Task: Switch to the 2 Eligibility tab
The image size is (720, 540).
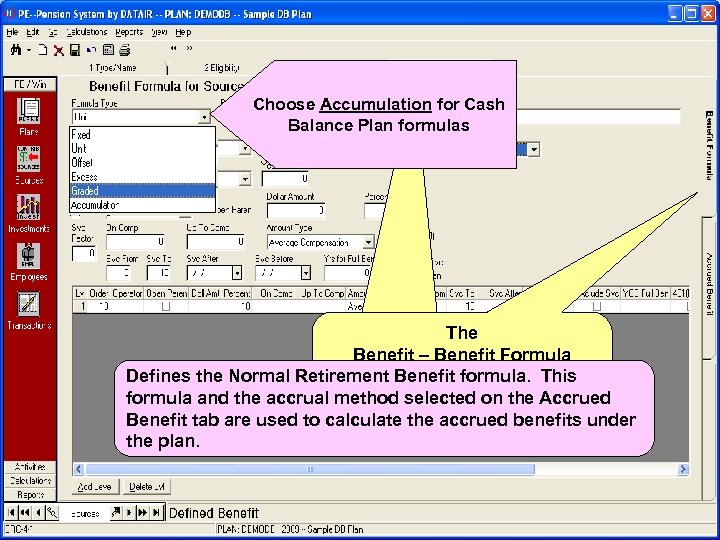Action: [x=222, y=68]
